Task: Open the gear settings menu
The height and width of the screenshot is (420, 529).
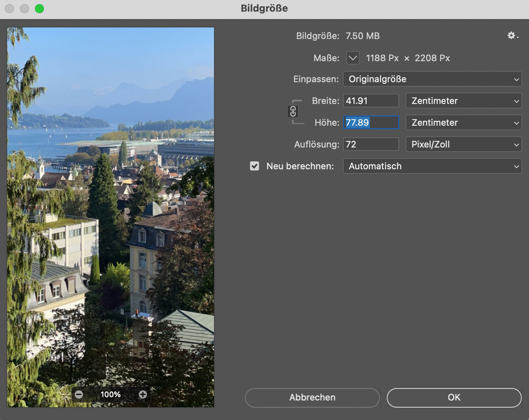Action: tap(512, 36)
